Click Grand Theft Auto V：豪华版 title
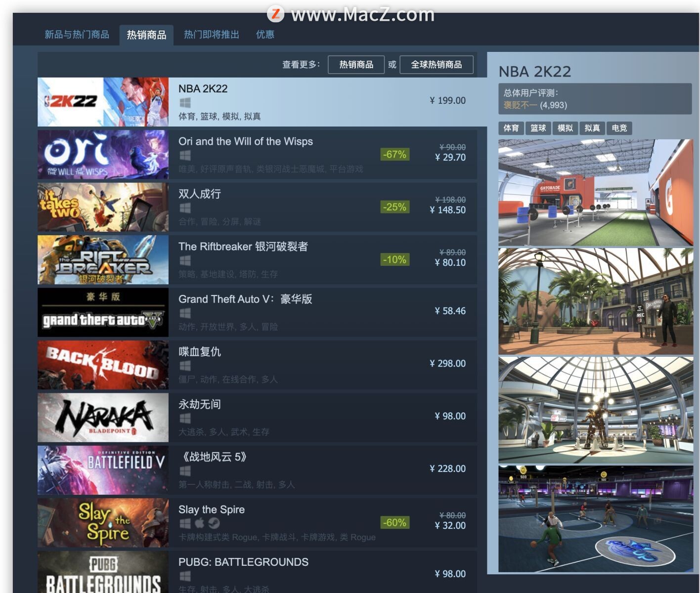The image size is (700, 593). point(245,299)
